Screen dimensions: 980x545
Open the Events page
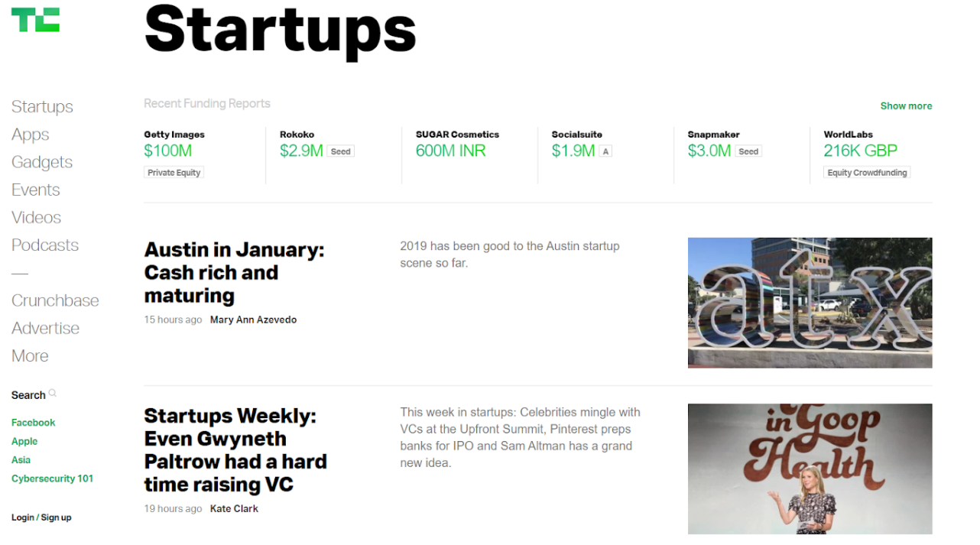pyautogui.click(x=36, y=190)
